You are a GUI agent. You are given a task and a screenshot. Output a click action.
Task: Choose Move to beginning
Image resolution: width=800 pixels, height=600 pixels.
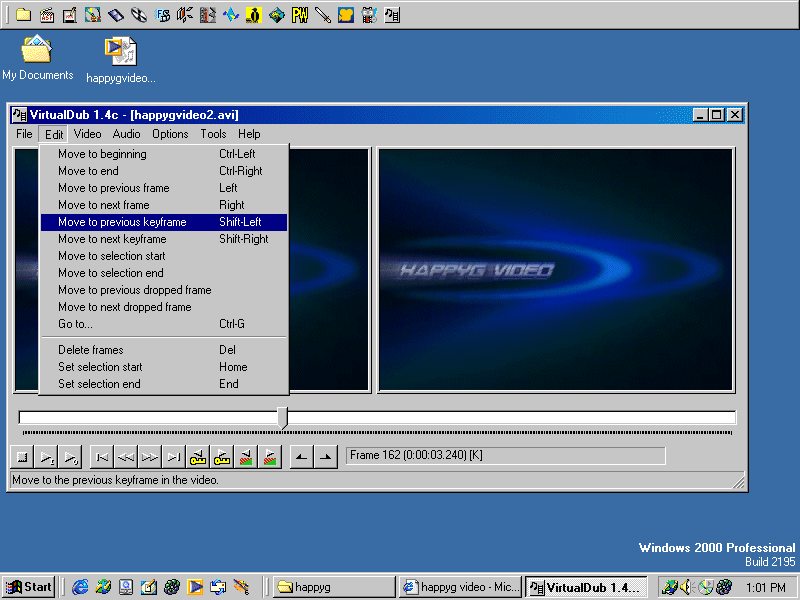(164, 154)
